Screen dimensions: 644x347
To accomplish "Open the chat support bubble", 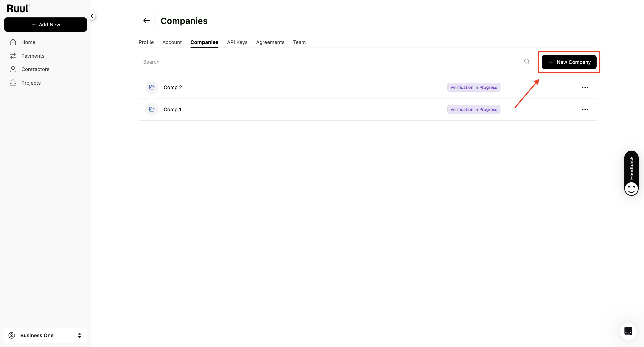I will (628, 331).
